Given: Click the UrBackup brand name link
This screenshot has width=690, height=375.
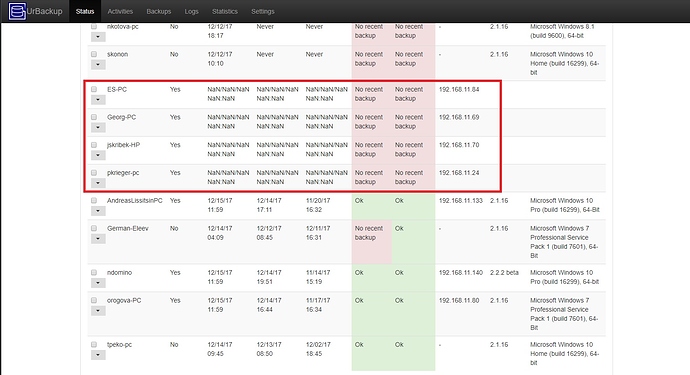Looking at the screenshot, I should [44, 11].
